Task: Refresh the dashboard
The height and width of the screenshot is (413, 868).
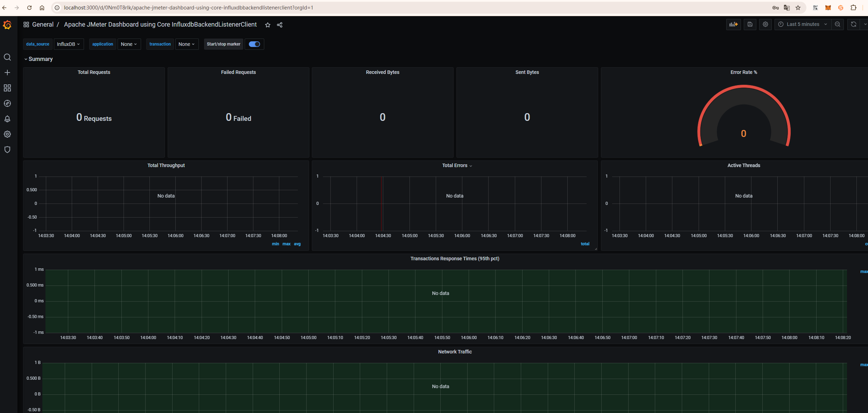Action: point(854,24)
